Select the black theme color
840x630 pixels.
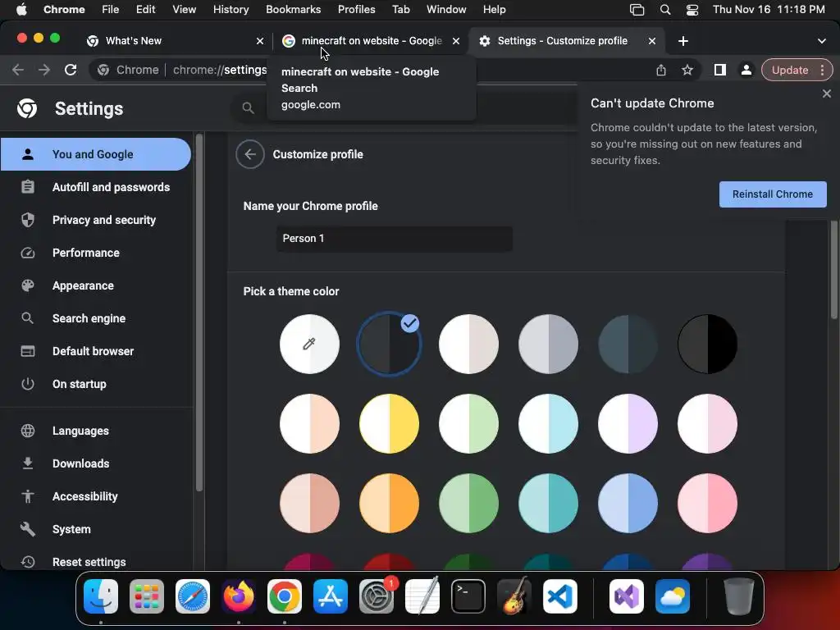click(707, 344)
